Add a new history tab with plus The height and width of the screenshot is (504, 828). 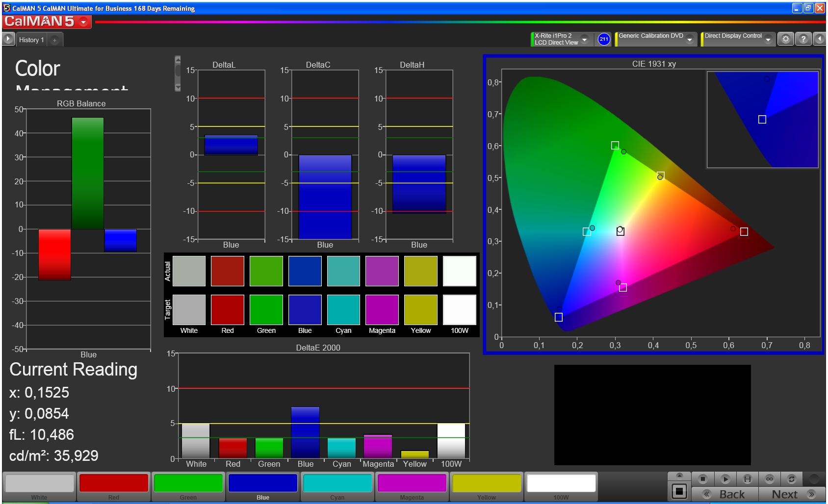[x=54, y=40]
